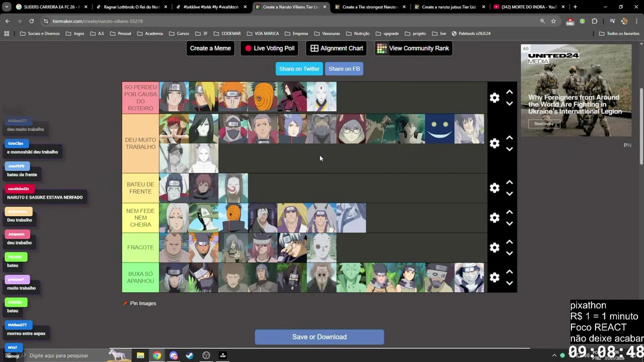Move SO PERDEU POR CAUSA DO ROTEIRO tier up
Image resolution: width=644 pixels, height=362 pixels.
click(509, 92)
